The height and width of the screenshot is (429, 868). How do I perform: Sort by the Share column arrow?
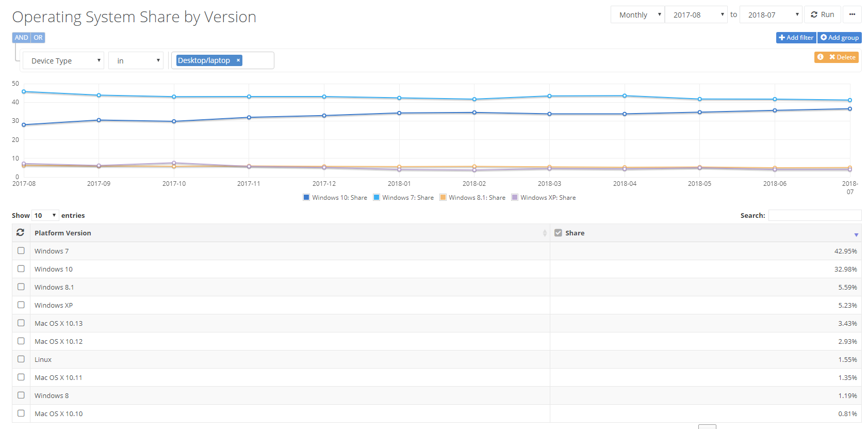click(856, 235)
